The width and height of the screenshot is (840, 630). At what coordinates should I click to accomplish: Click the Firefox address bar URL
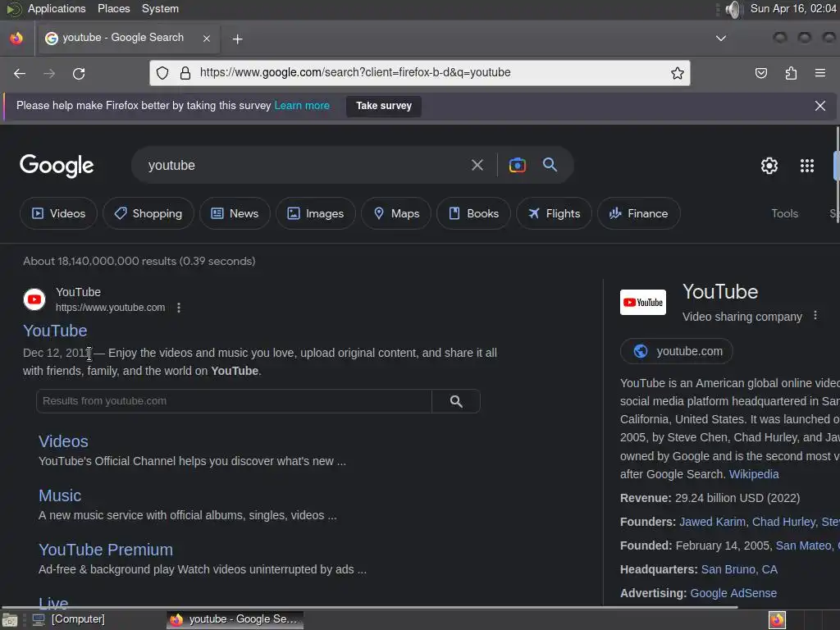(354, 72)
